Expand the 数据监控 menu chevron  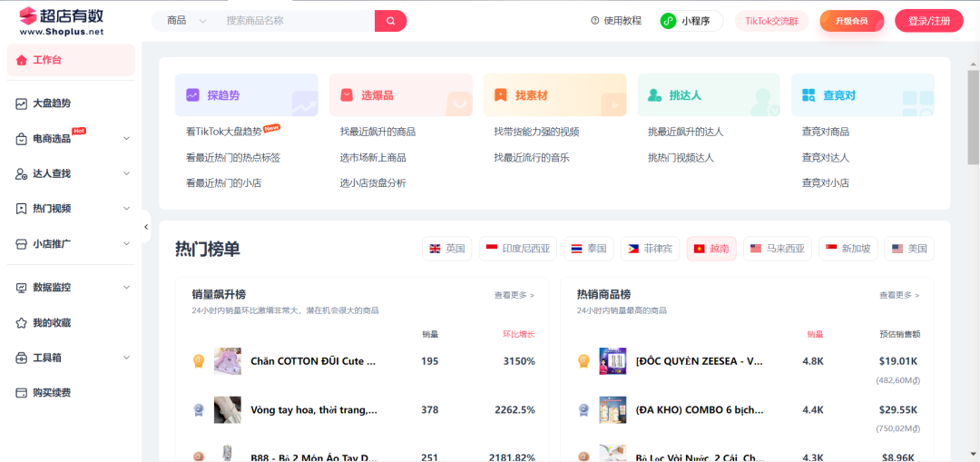click(x=126, y=288)
